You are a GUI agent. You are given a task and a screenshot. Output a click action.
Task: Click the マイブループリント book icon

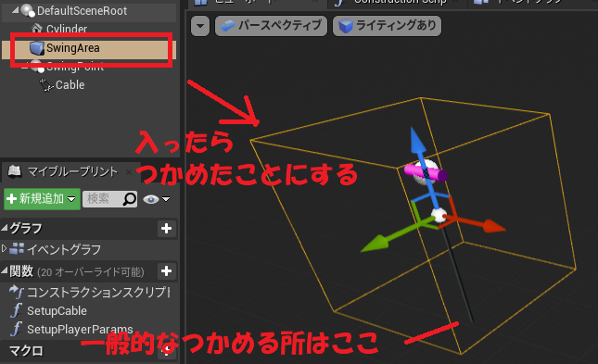15,171
